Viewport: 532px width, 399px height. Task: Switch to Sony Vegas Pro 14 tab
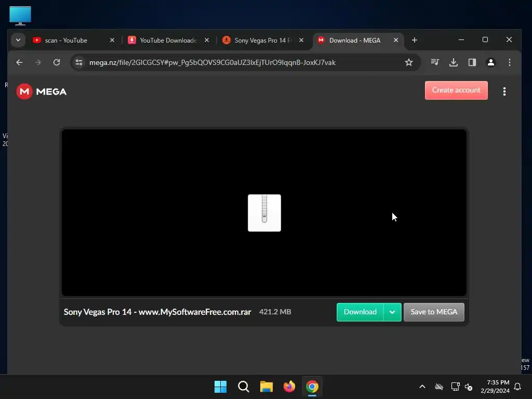click(262, 41)
